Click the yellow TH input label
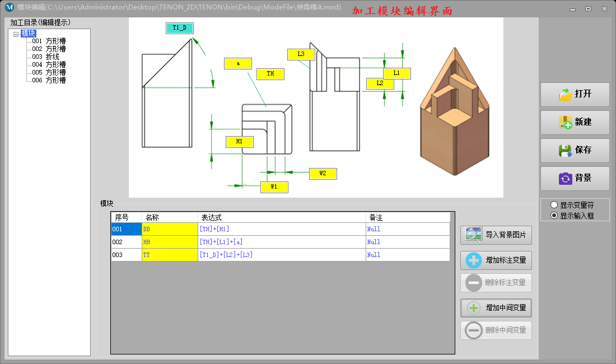This screenshot has height=364, width=616. 270,74
